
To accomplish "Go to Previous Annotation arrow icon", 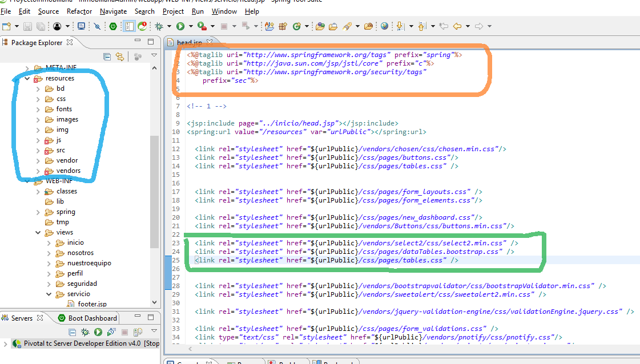I will click(422, 26).
